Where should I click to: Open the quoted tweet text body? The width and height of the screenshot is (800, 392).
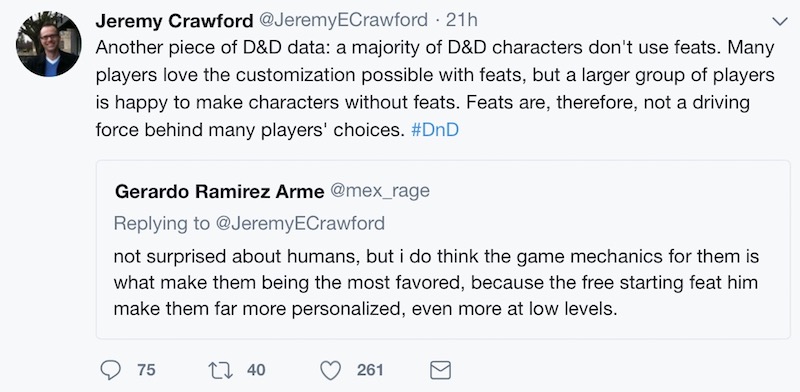pos(436,282)
